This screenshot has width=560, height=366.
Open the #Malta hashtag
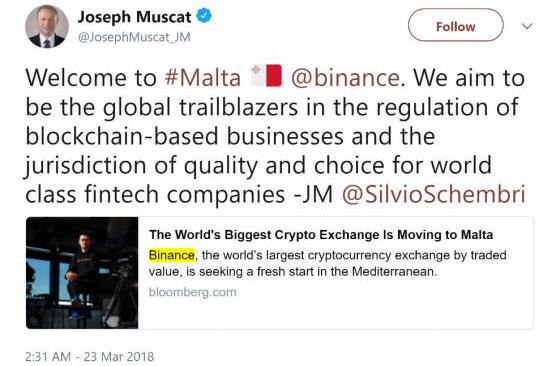point(202,77)
